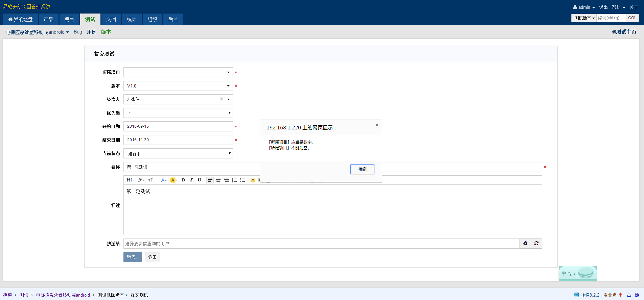Expand the 帮助 help menu
This screenshot has width=644, height=300.
point(619,7)
